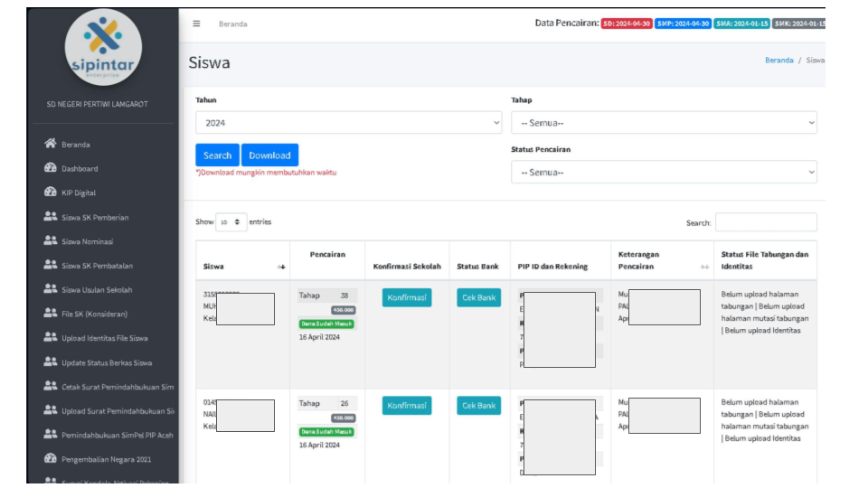This screenshot has height=488, width=868.
Task: Click Cek Bank for the Tahap 38 row
Action: click(479, 297)
